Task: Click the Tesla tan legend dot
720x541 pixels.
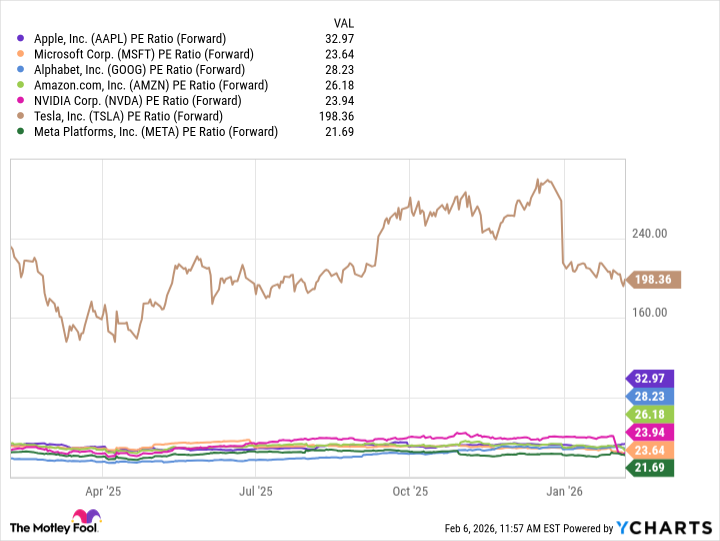Action: click(22, 116)
